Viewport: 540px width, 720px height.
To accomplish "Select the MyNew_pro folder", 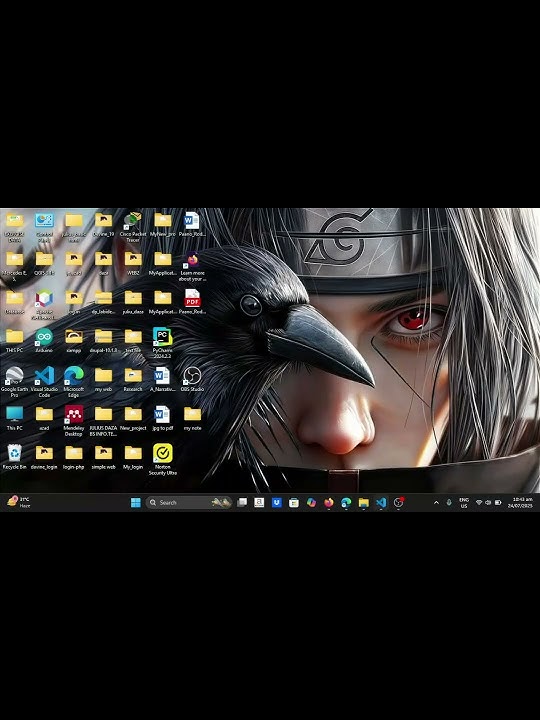I will coord(163,224).
